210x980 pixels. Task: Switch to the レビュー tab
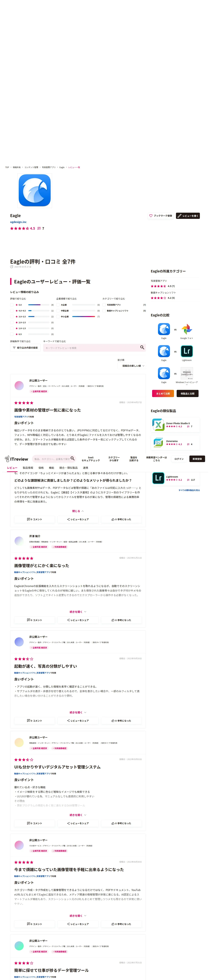pyautogui.click(x=12, y=468)
